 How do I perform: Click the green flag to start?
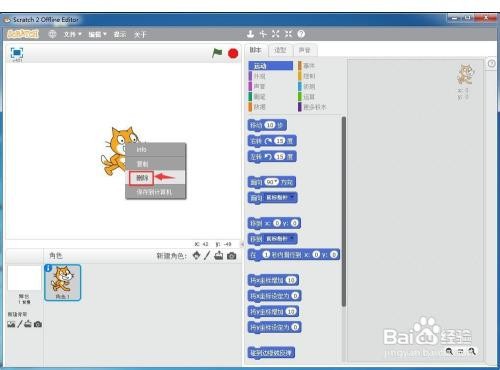pos(217,53)
